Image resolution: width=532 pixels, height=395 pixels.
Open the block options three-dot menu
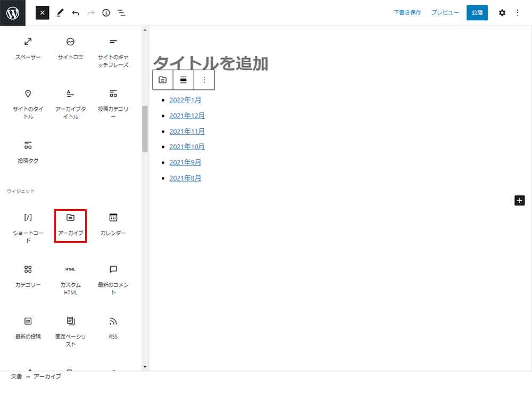204,80
